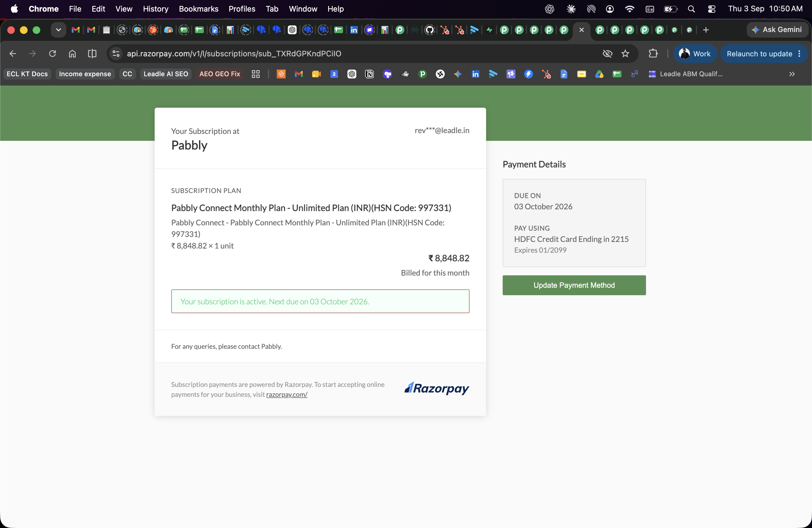Open the Window menu
The height and width of the screenshot is (528, 812).
303,9
